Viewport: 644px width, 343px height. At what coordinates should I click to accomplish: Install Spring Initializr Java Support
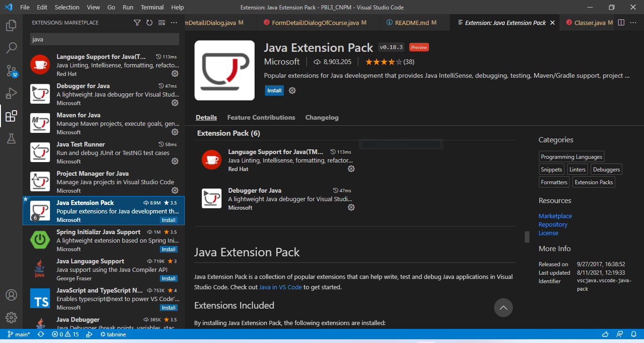coord(169,249)
